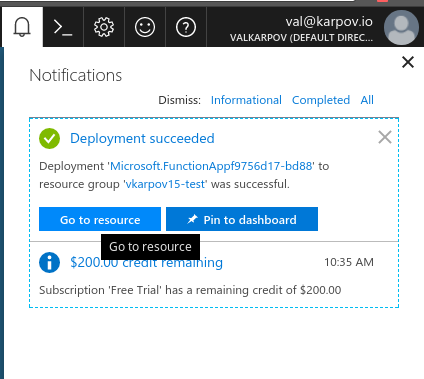Open the help question mark icon
The width and height of the screenshot is (424, 379).
point(186,27)
